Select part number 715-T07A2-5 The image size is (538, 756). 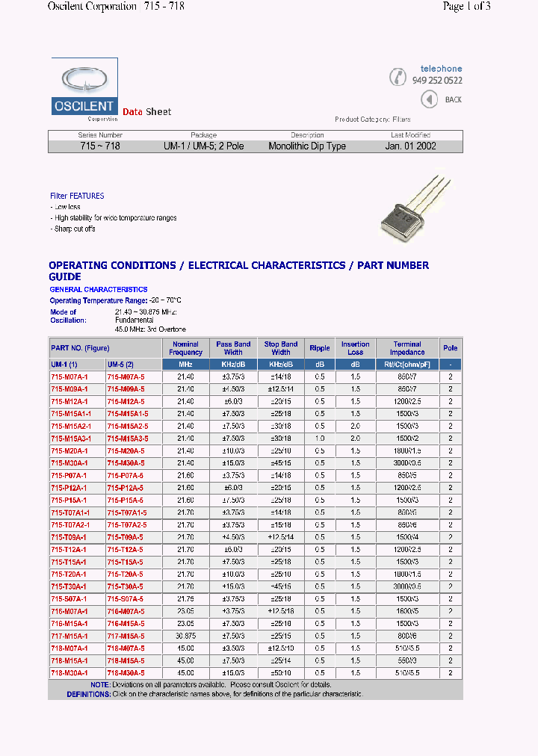click(x=127, y=525)
